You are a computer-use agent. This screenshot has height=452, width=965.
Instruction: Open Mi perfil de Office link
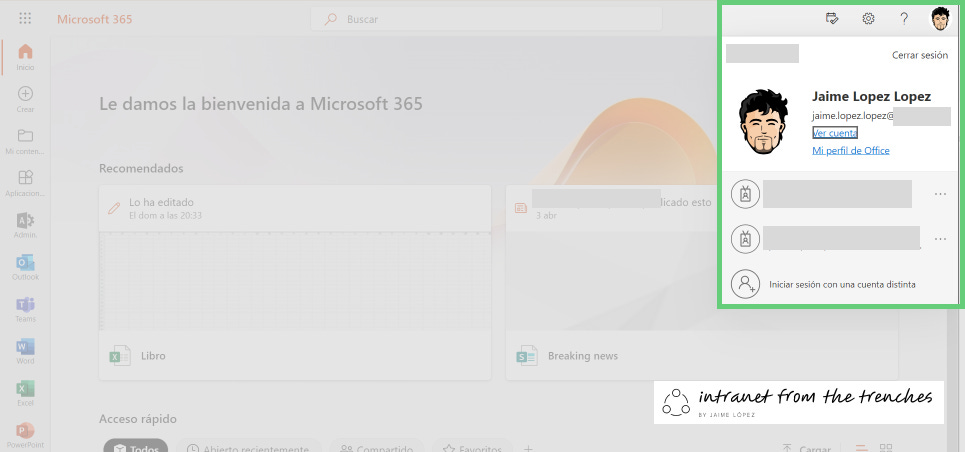point(851,150)
